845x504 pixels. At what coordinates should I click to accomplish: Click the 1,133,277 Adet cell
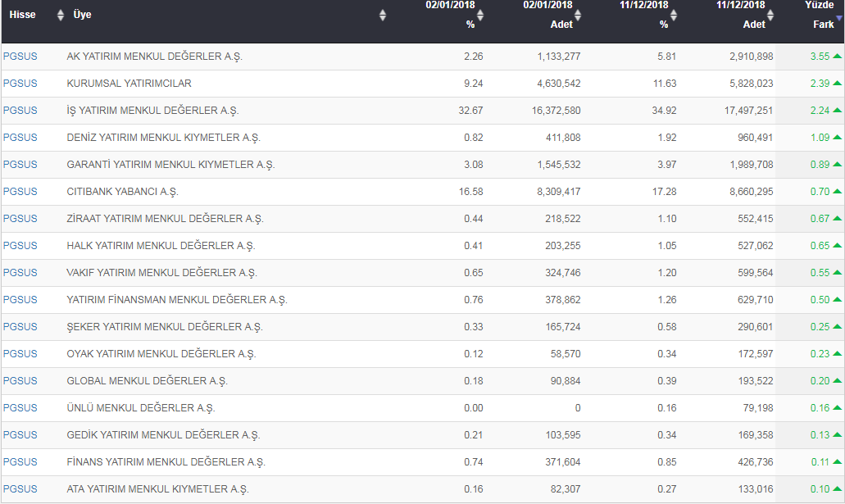tap(559, 57)
